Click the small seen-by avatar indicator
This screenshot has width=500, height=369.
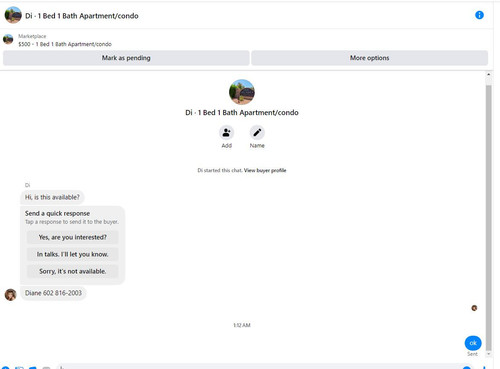[474, 308]
